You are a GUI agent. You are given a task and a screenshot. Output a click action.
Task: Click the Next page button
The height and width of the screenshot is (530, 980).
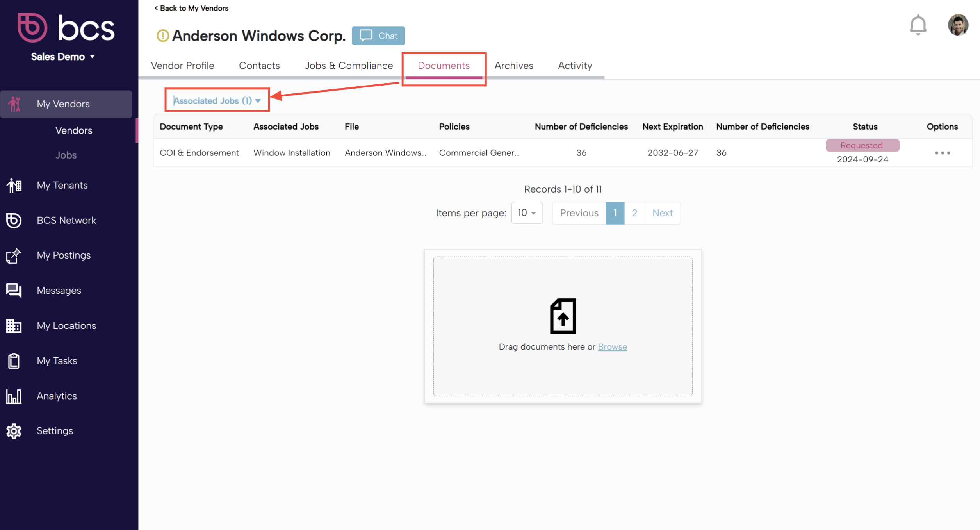[x=663, y=213]
